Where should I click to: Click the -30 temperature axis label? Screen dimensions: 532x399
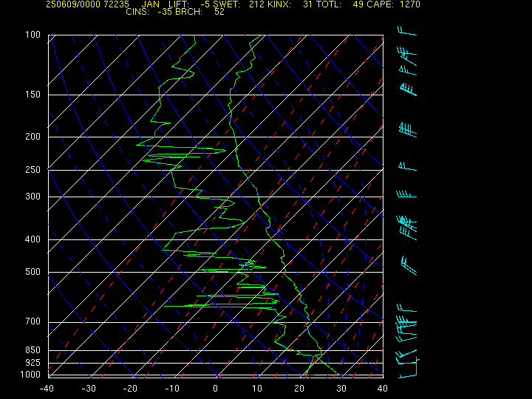89,389
